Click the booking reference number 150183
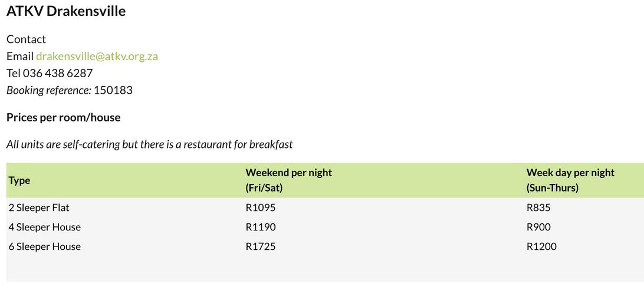 [113, 90]
